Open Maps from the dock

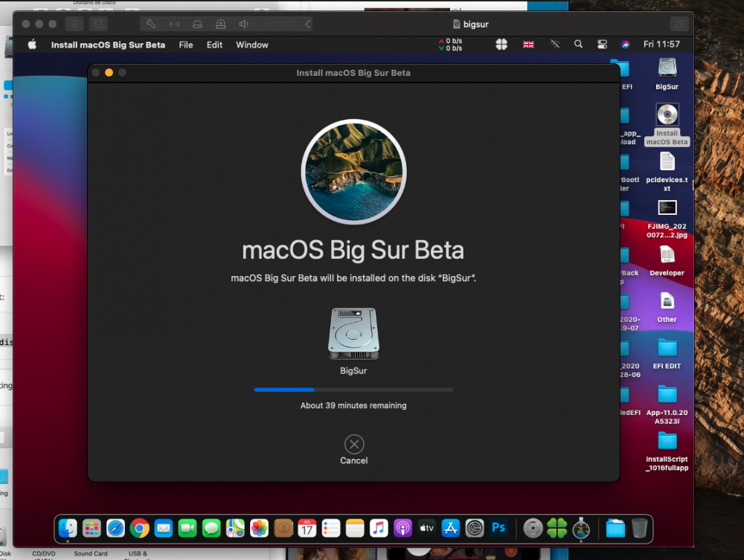(x=235, y=528)
